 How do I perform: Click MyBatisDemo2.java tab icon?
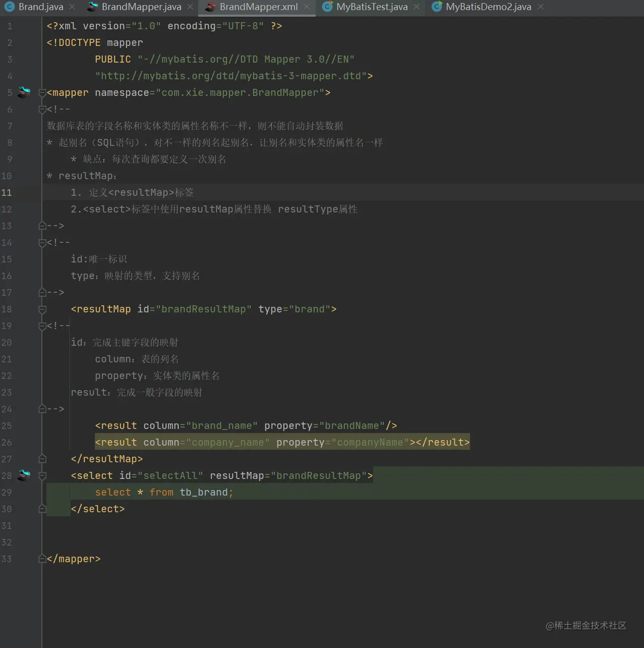click(x=437, y=7)
